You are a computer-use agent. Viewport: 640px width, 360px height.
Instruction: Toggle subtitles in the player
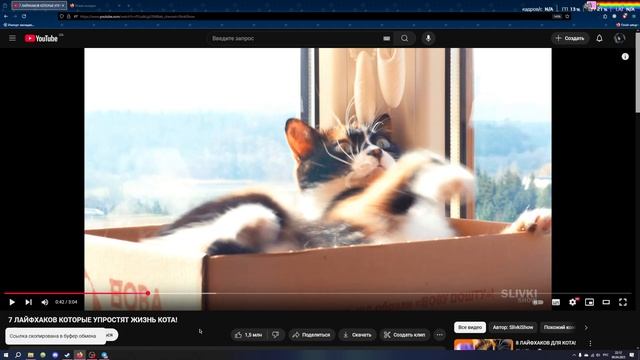[556, 302]
